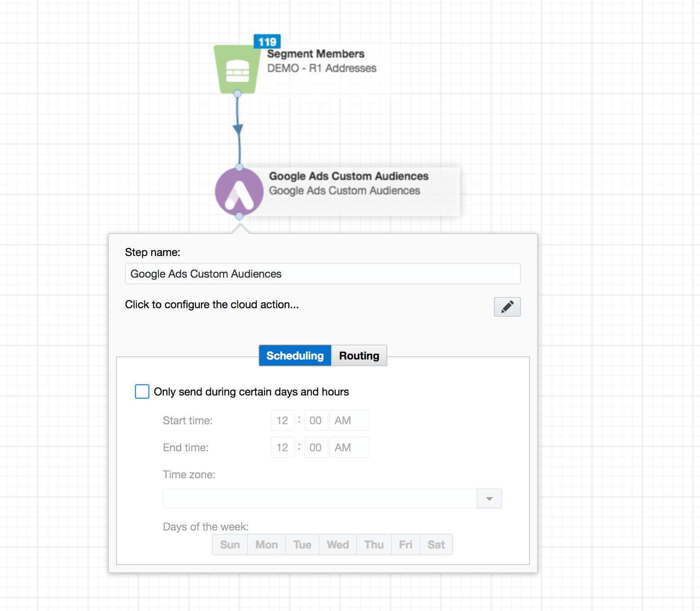Viewport: 700px width, 611px height.
Task: Toggle the Fri day button
Action: pyautogui.click(x=406, y=545)
